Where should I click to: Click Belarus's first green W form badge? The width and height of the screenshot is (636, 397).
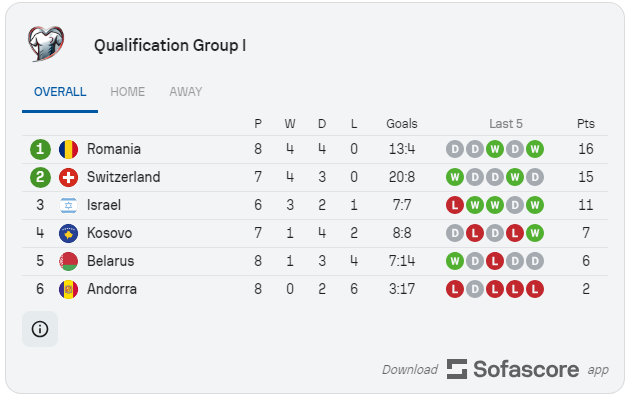pos(455,261)
